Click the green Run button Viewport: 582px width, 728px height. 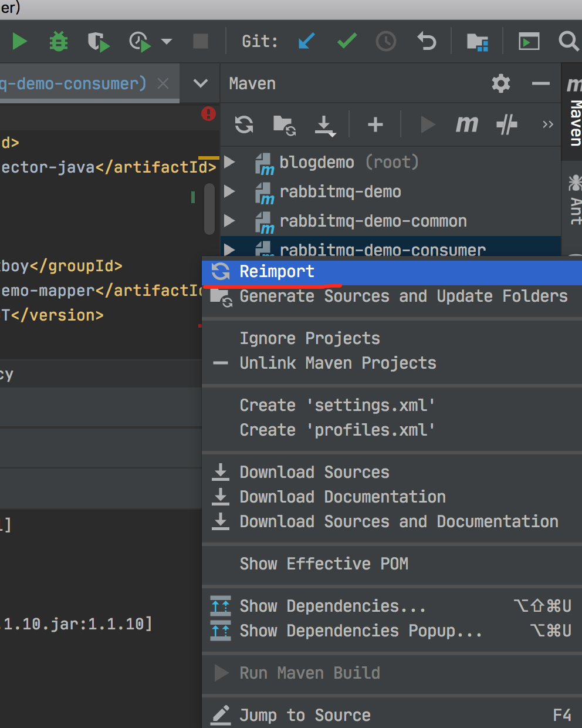tap(19, 42)
